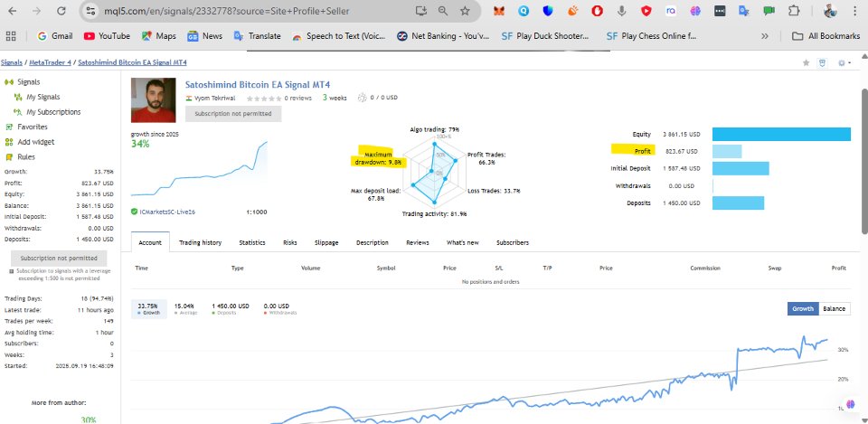Open Satoshimind Bitcoin EA Signal MT4 title

(258, 85)
